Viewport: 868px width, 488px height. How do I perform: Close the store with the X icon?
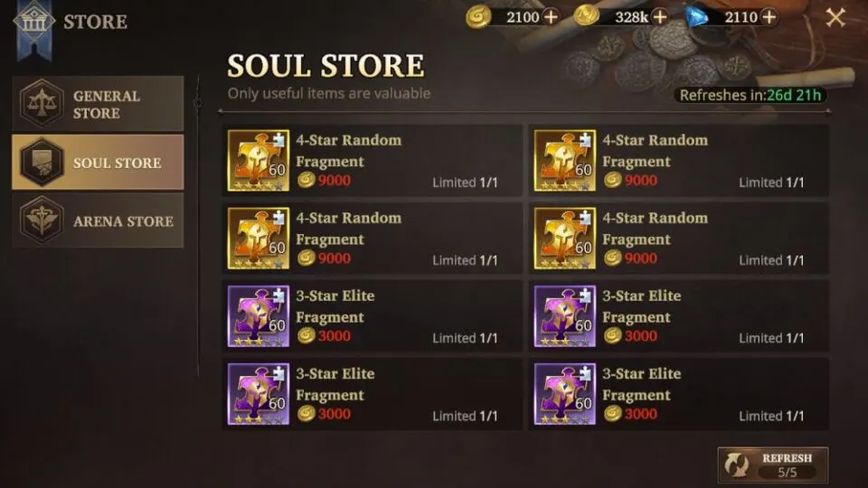pos(835,18)
